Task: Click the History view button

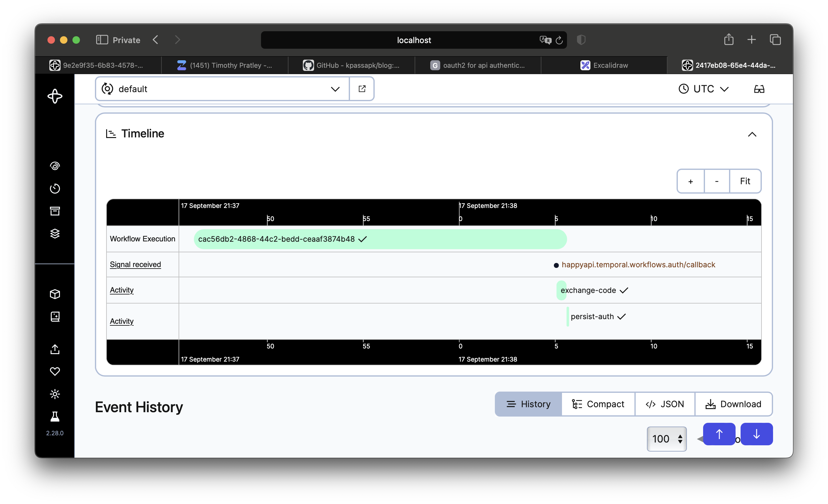Action: [528, 403]
